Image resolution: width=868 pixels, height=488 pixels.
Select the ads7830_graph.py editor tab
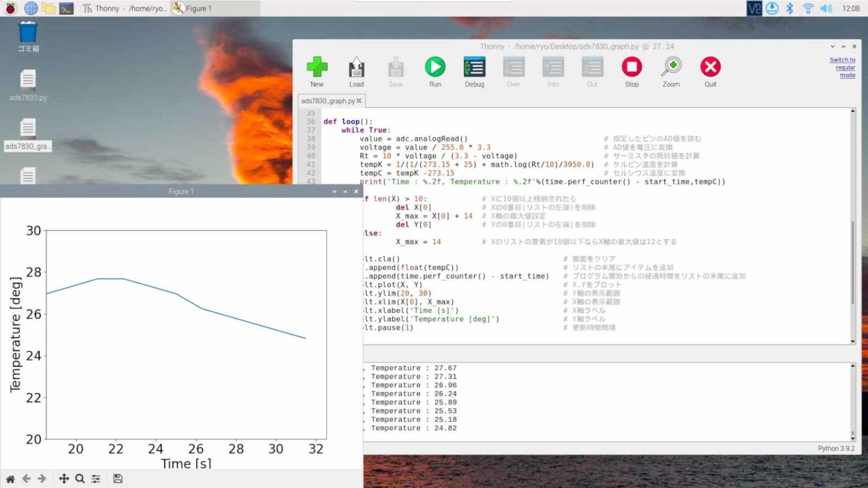(328, 101)
